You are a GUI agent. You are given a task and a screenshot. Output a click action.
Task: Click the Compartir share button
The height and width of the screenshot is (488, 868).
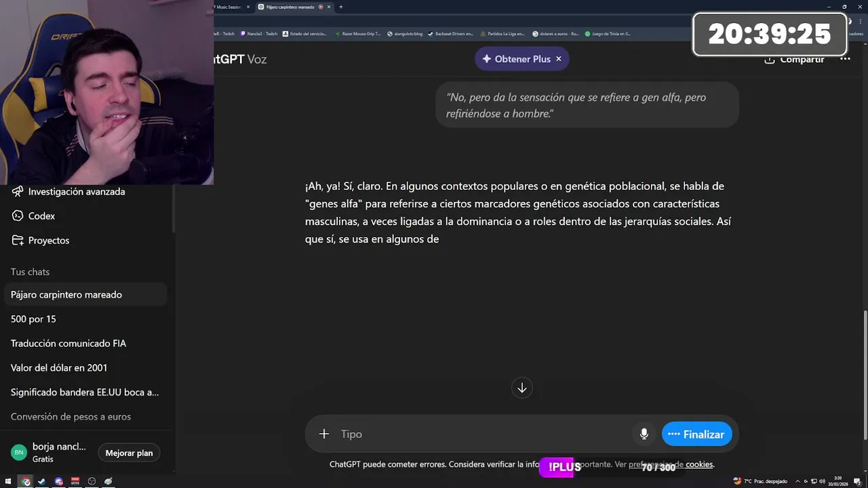click(x=794, y=60)
